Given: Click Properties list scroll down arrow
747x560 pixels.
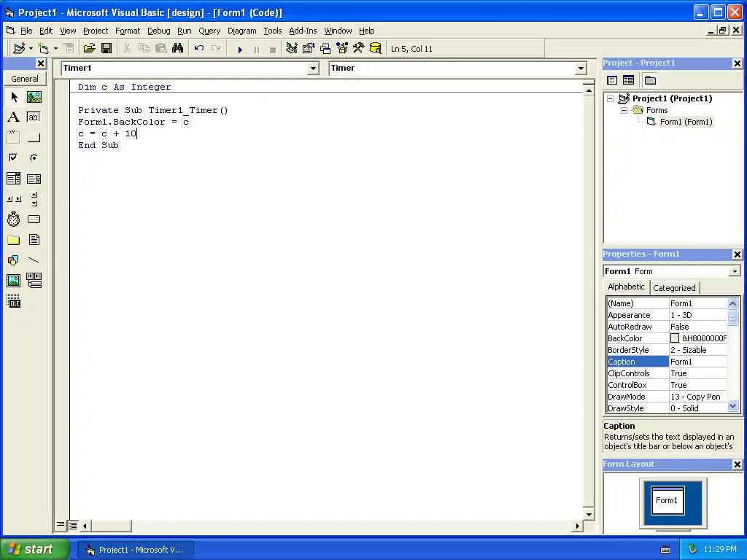Looking at the screenshot, I should coord(732,406).
